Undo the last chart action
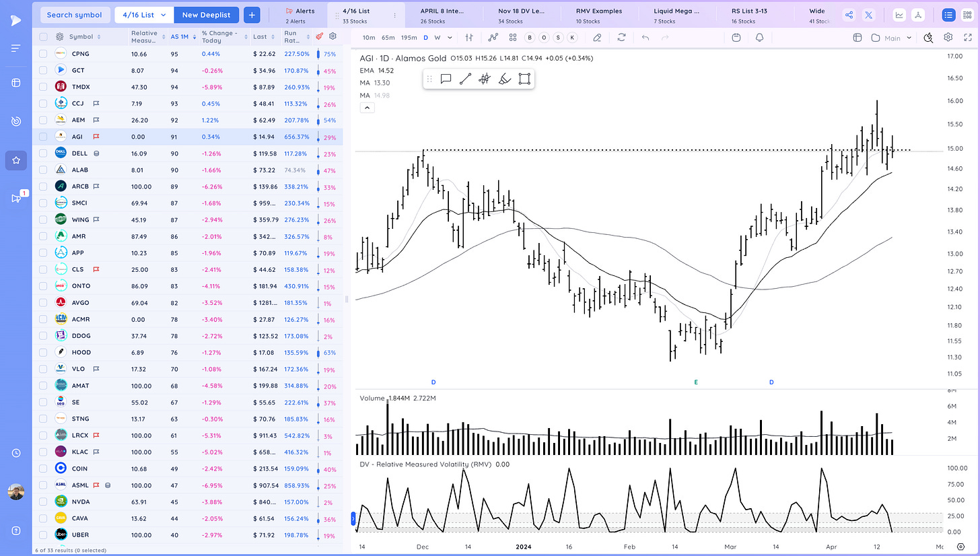Viewport: 980px width, 556px height. point(645,38)
